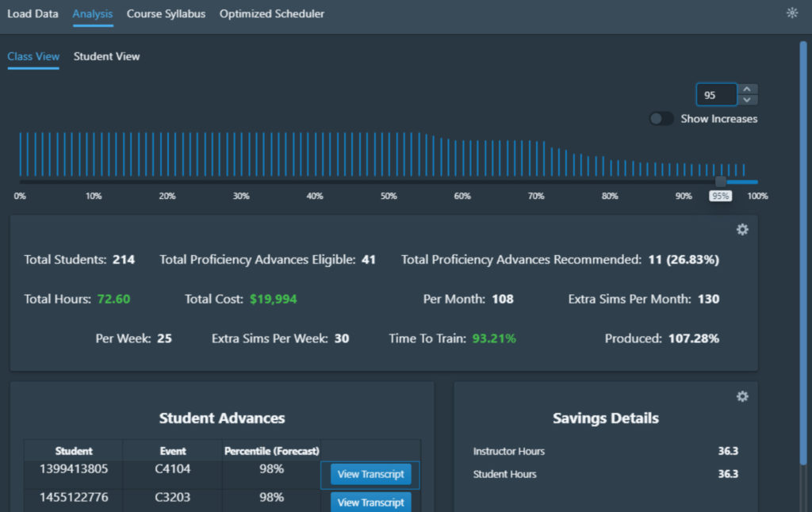View Transcript for student 1455122776
The width and height of the screenshot is (812, 512).
tap(370, 502)
